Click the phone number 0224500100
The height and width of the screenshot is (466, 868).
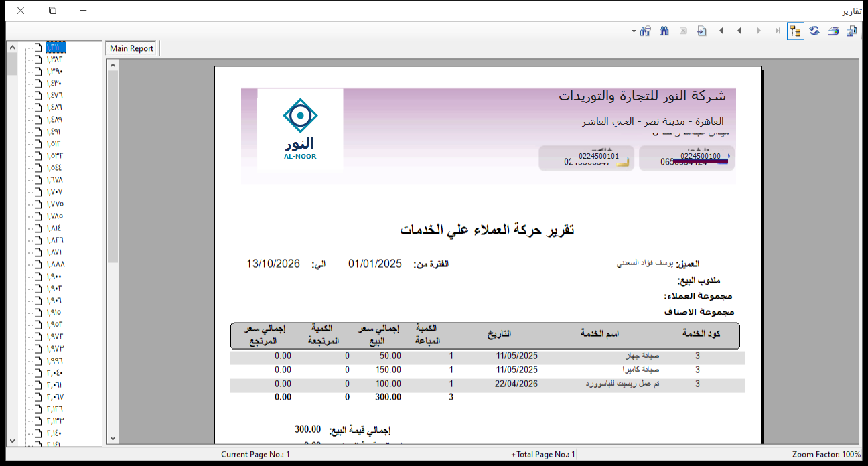click(701, 156)
